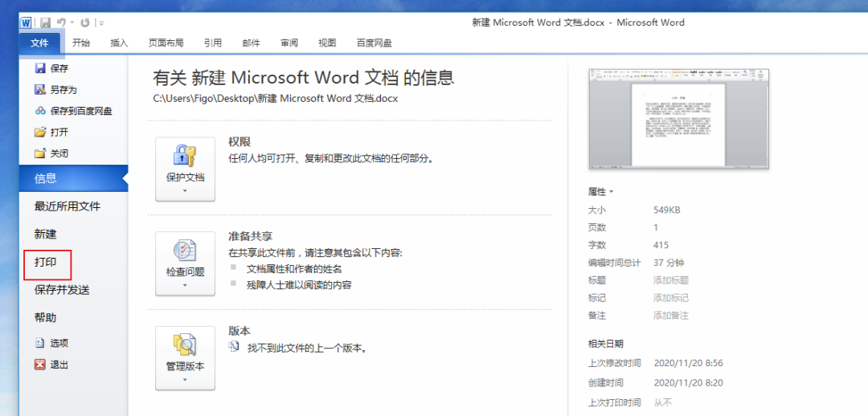Viewport: 868px width, 416px height.
Task: Click the Save icon in Quick Access Toolbar
Action: [x=45, y=22]
